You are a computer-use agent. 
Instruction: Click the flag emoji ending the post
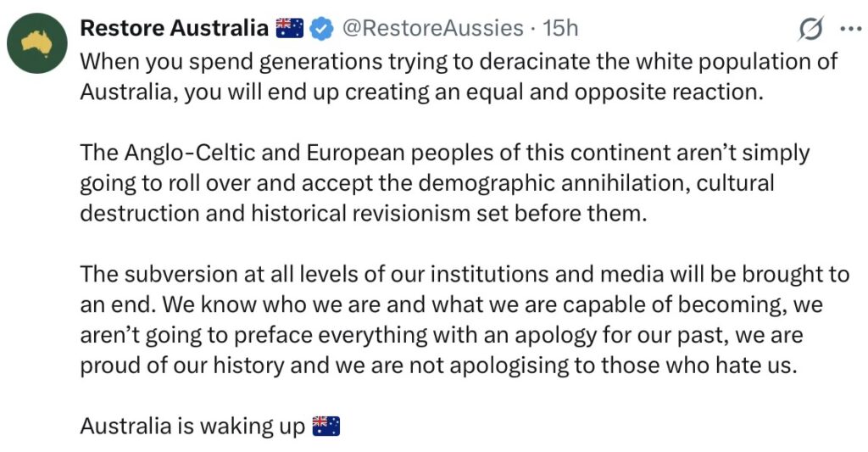326,425
